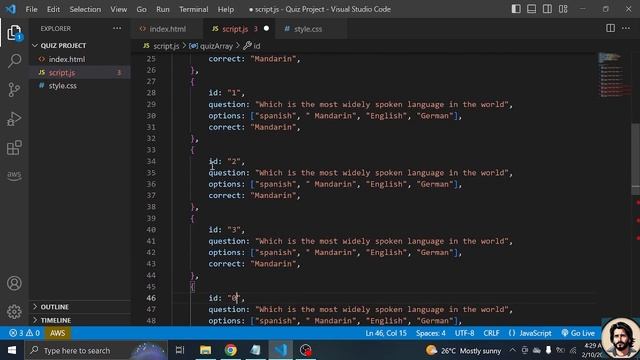Open Explorer Views and More Actions ellipsis
Screen dimensions: 640x360
click(117, 28)
